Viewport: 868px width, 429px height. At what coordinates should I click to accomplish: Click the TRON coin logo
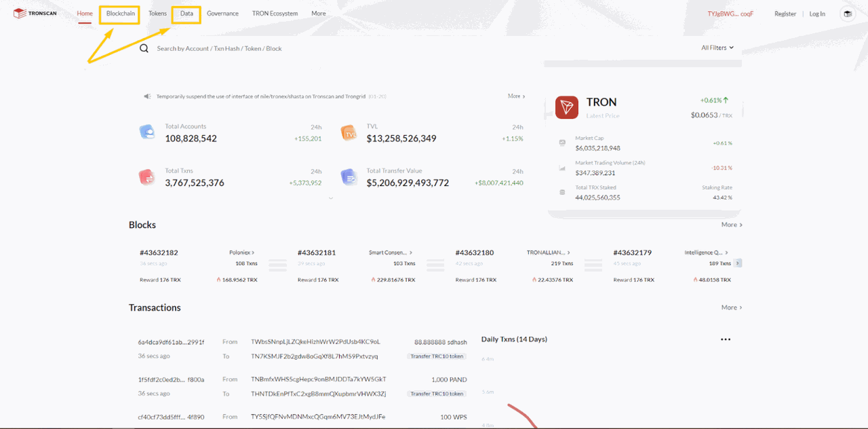click(566, 107)
